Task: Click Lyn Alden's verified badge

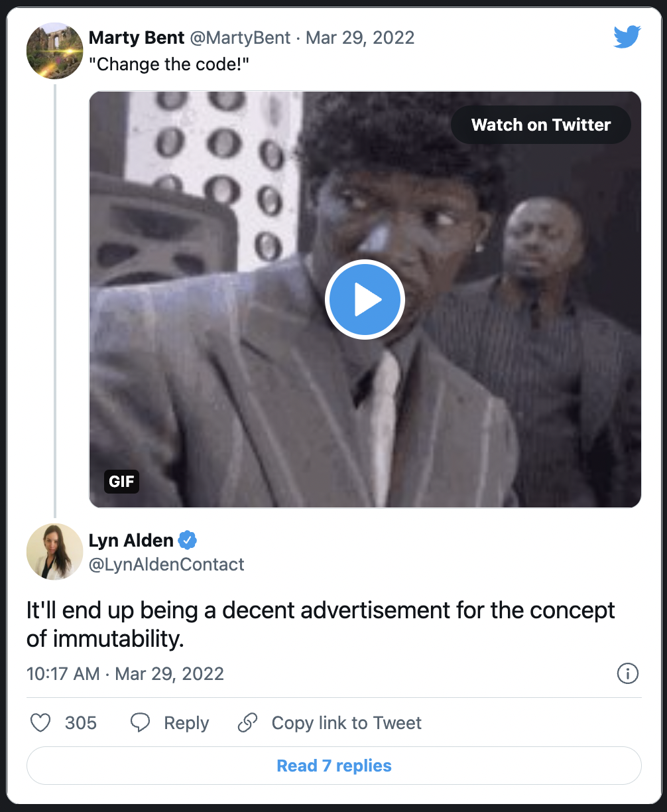Action: coord(188,541)
